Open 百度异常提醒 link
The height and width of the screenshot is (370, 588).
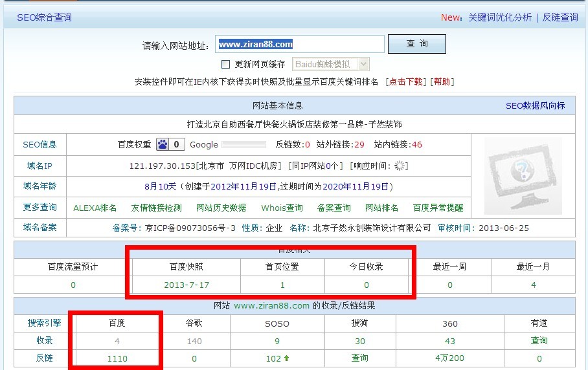pos(438,208)
